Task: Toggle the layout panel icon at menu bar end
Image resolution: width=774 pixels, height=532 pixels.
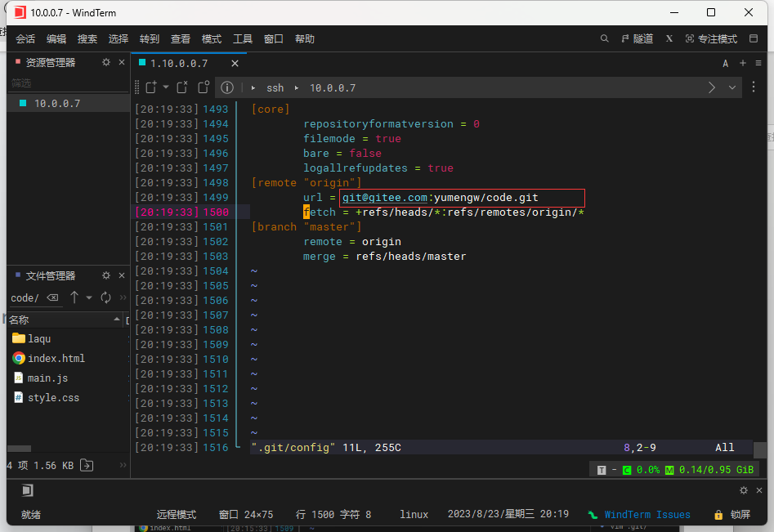Action: tap(754, 38)
